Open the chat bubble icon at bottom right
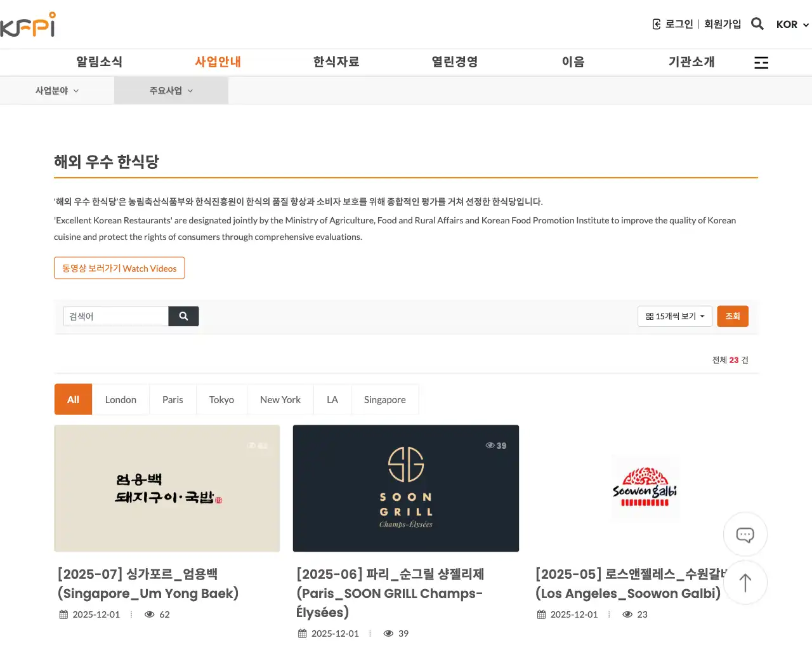Viewport: 812px width, 650px height. tap(745, 534)
